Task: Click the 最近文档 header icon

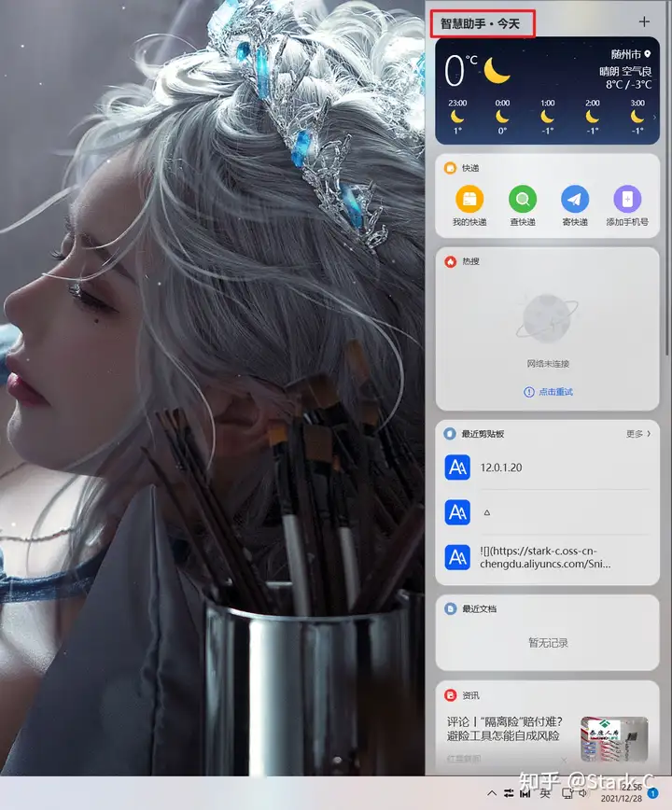Action: 451,608
